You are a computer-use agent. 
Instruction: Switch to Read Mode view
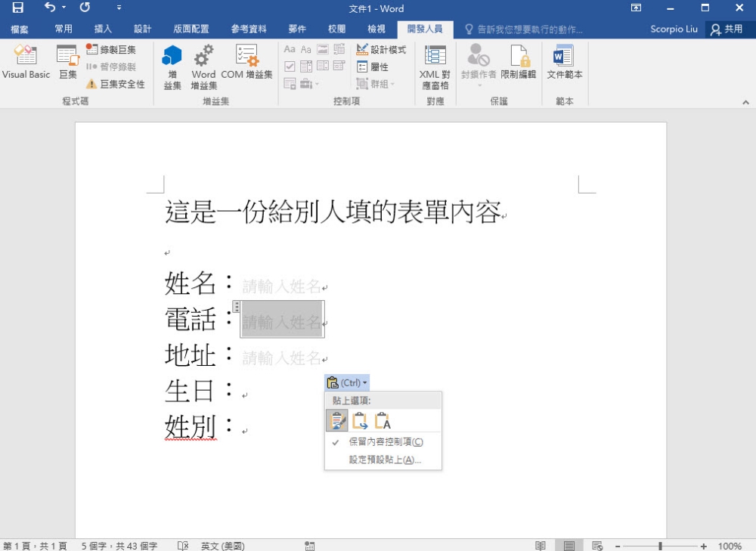click(x=541, y=546)
